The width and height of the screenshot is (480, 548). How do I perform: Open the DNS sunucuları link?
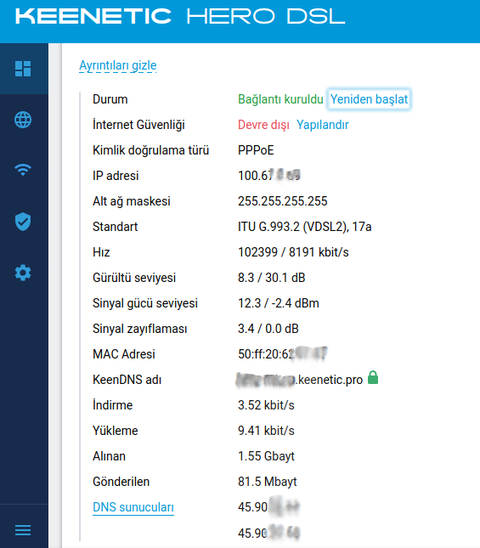coord(133,507)
